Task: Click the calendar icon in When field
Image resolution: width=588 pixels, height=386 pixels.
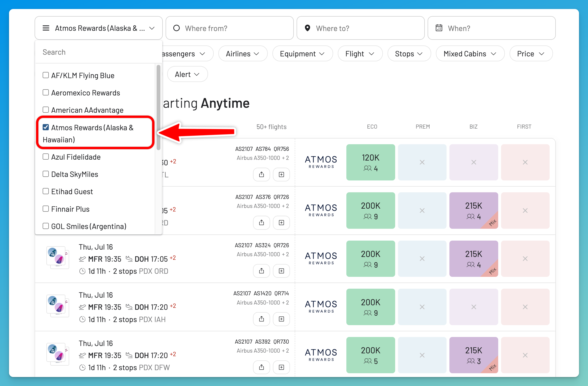Action: pyautogui.click(x=439, y=28)
